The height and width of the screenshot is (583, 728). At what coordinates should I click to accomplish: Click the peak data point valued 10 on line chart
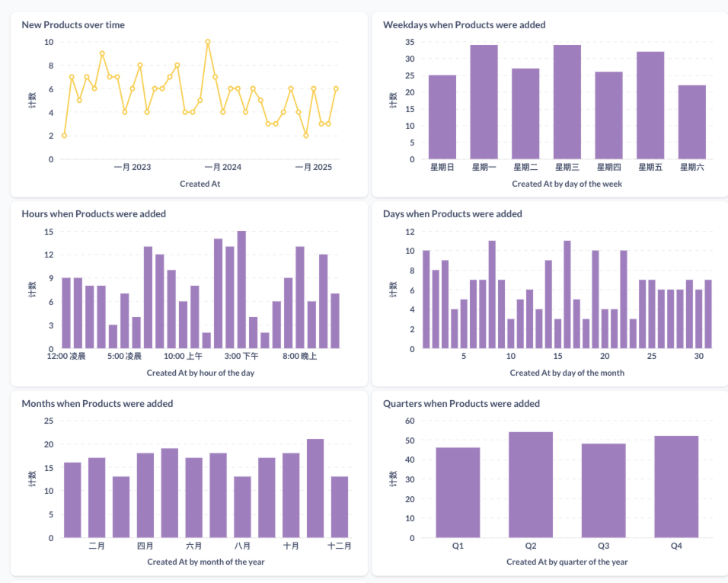pos(208,42)
